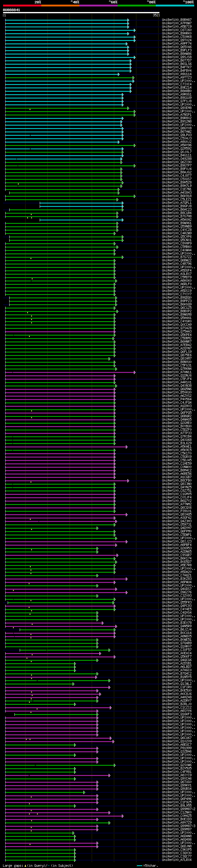
Task: Select the UniRef100_B9GTP7 label
Action: [x=177, y=165]
